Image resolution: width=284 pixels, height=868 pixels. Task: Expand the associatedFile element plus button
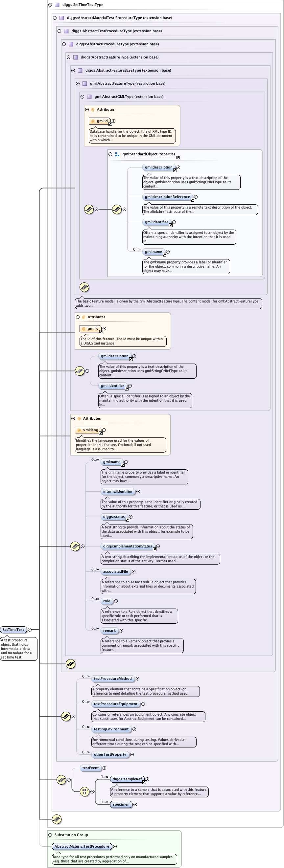[x=133, y=571]
